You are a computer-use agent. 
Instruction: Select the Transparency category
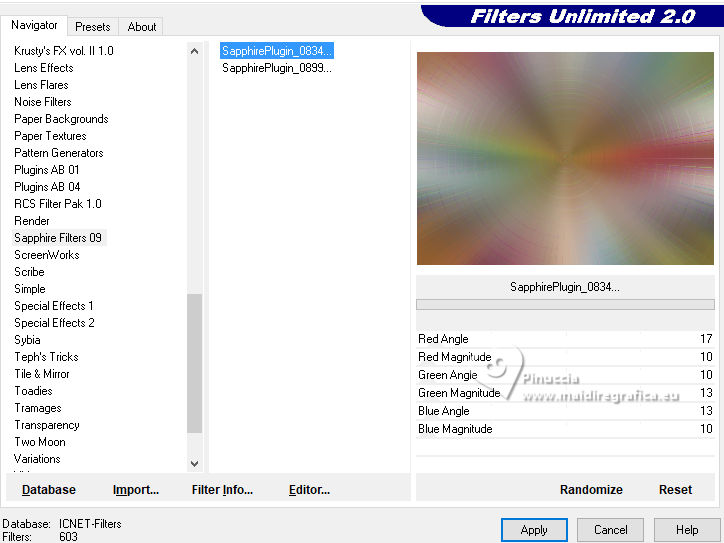tap(47, 425)
